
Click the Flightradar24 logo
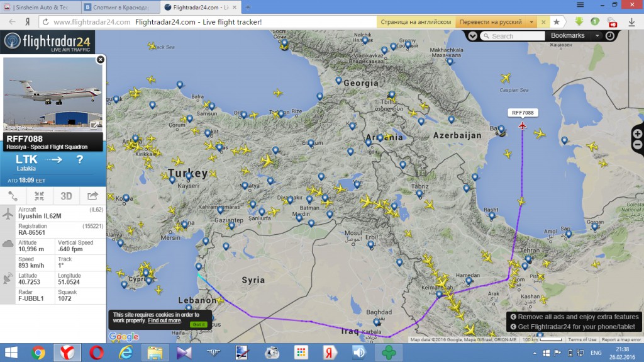coord(47,42)
